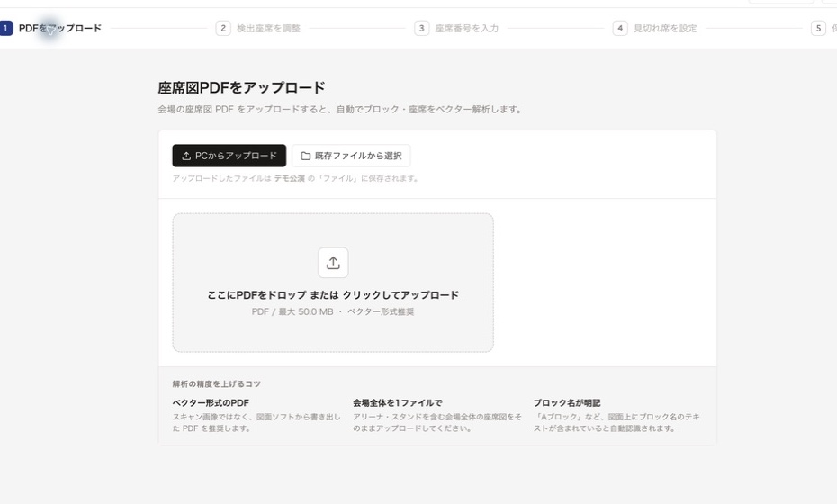This screenshot has width=837, height=504.
Task: Click the folder icon in 既存ファイルから選択
Action: click(x=306, y=156)
